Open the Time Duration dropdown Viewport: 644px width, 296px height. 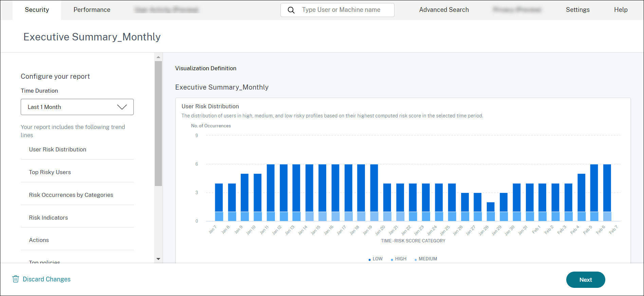[77, 107]
